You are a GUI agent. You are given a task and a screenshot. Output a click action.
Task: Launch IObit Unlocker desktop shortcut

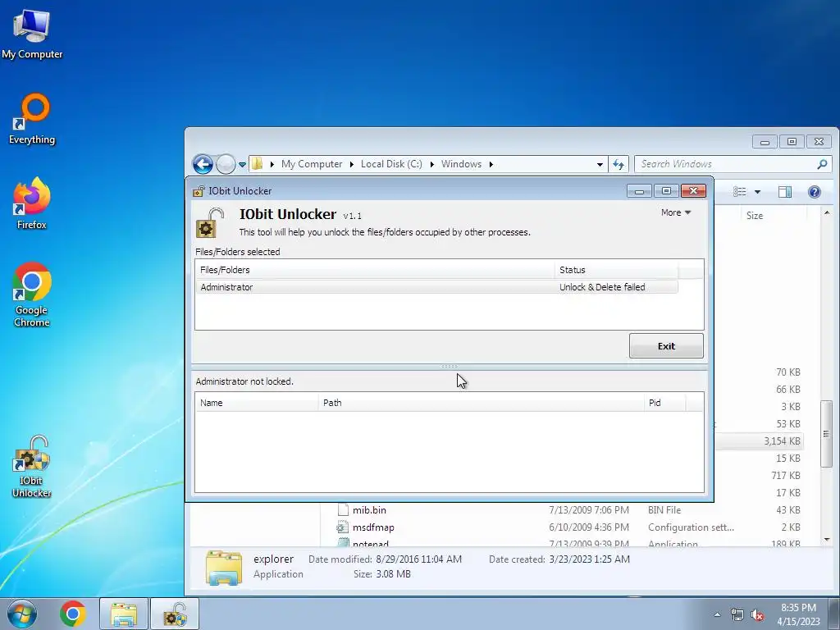pyautogui.click(x=32, y=466)
